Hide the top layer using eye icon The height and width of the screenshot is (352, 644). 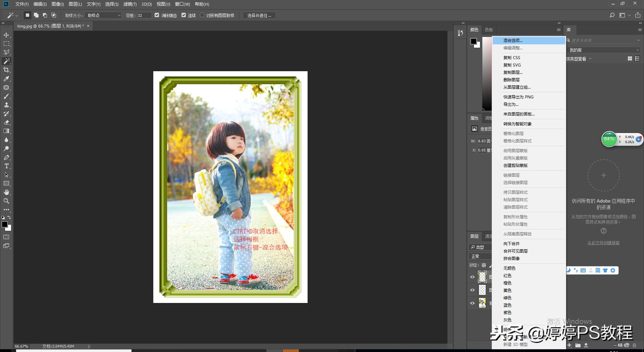tap(472, 277)
